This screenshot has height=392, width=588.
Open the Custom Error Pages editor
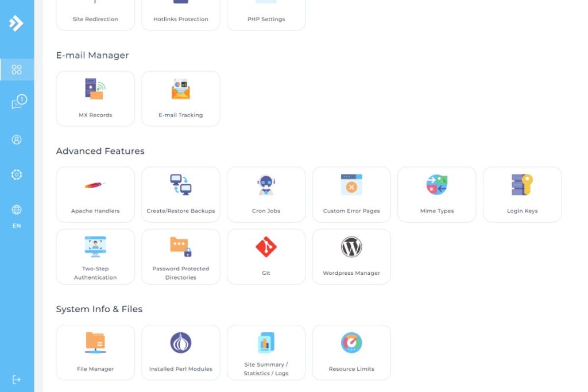tap(351, 194)
